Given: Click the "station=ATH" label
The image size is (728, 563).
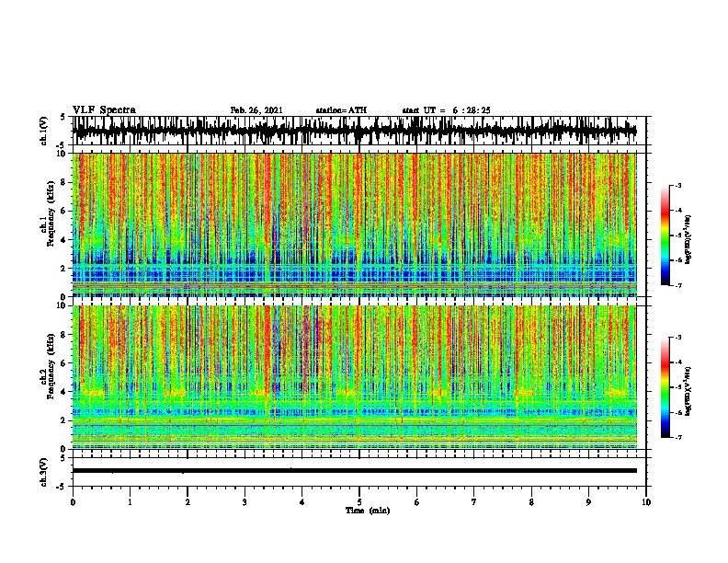Looking at the screenshot, I should click(x=341, y=110).
